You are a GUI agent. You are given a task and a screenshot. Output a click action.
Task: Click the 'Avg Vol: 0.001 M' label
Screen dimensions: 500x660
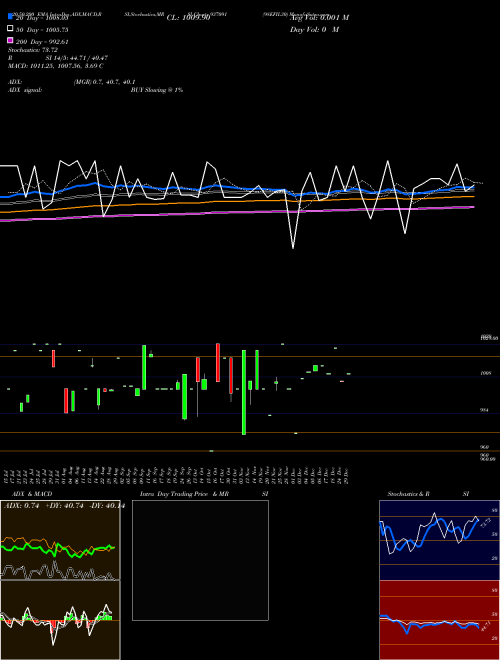319,18
